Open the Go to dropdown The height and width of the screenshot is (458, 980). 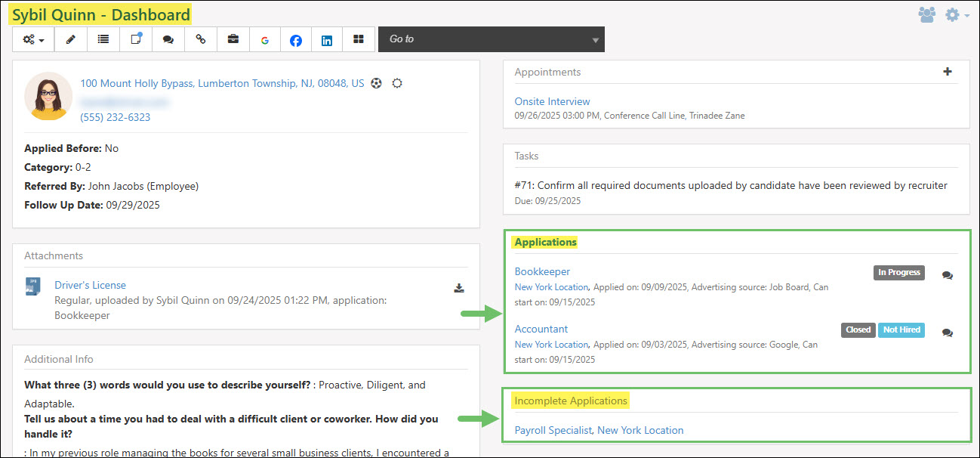[x=491, y=39]
